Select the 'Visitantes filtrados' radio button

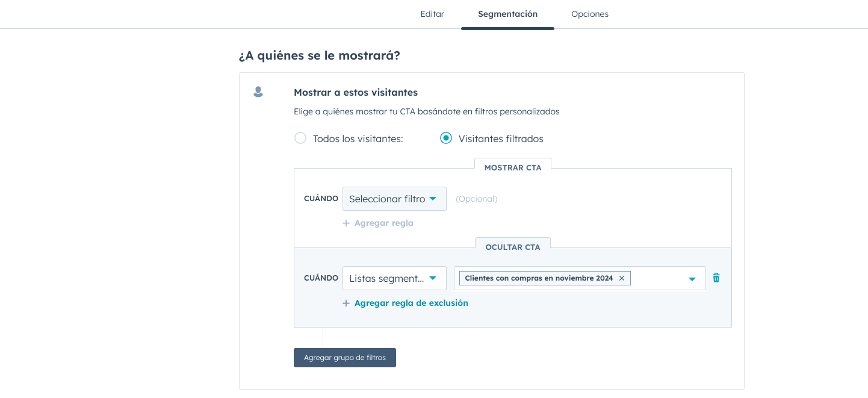click(x=446, y=138)
